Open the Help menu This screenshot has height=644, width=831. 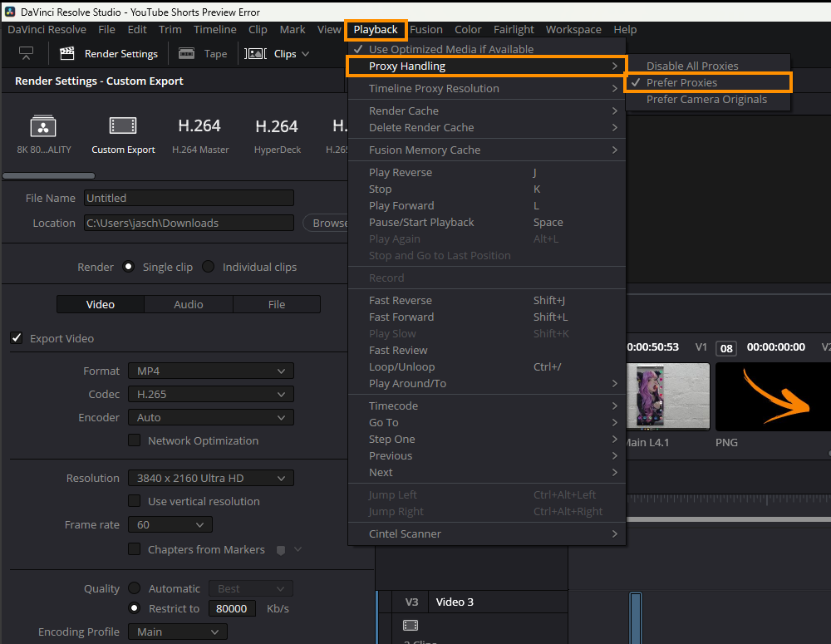coord(625,30)
